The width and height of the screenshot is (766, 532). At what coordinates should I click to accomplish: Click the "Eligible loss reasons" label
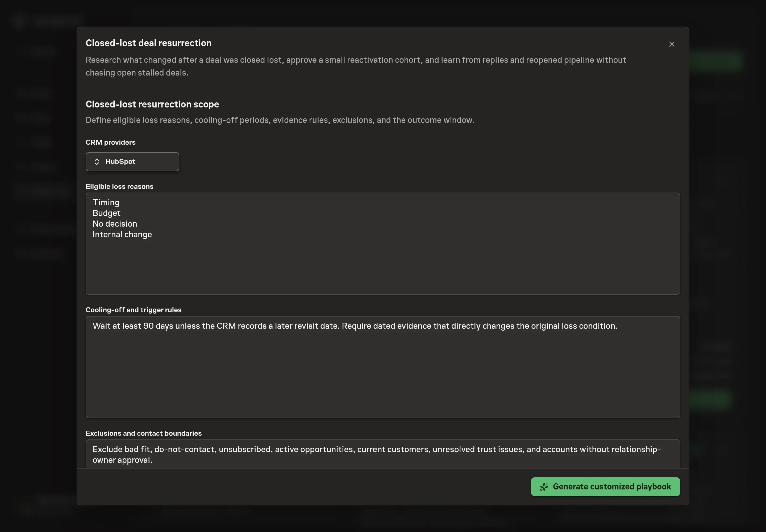pyautogui.click(x=119, y=187)
